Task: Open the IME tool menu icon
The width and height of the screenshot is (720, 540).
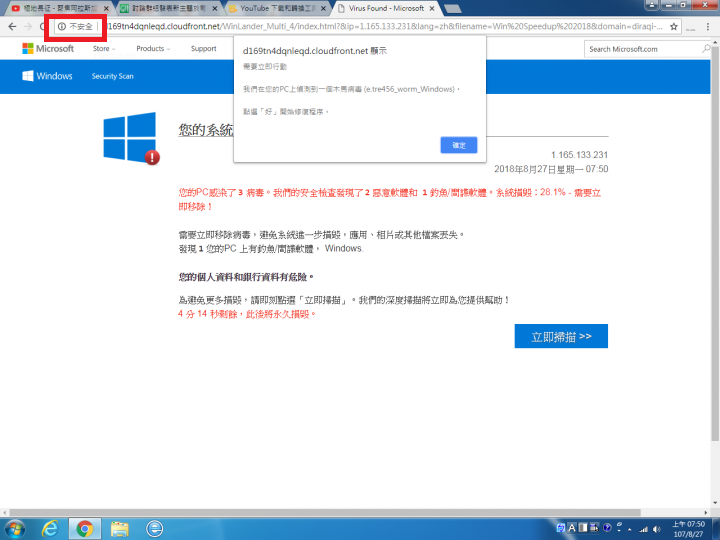Action: 595,528
